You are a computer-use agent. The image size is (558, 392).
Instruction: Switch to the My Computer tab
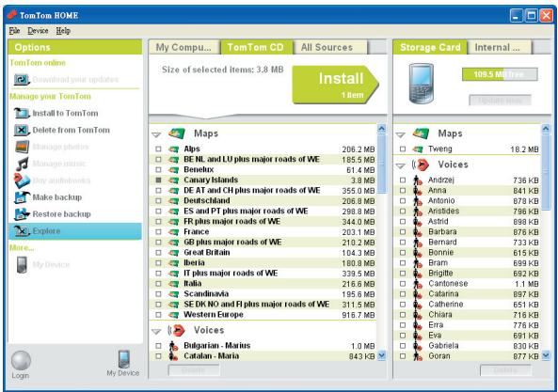click(184, 47)
